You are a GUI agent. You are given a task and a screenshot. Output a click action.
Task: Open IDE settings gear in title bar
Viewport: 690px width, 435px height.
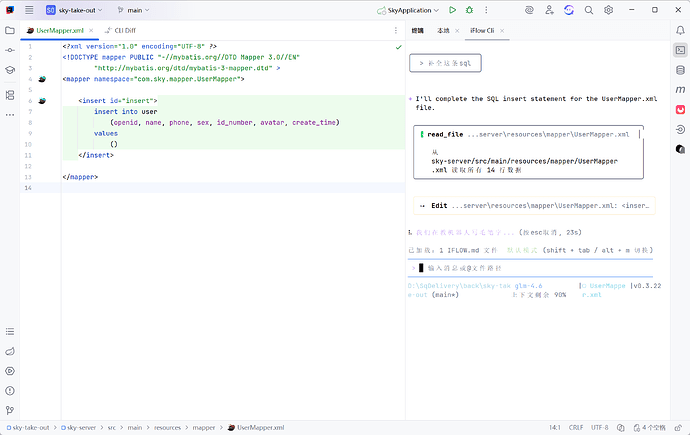coord(608,10)
